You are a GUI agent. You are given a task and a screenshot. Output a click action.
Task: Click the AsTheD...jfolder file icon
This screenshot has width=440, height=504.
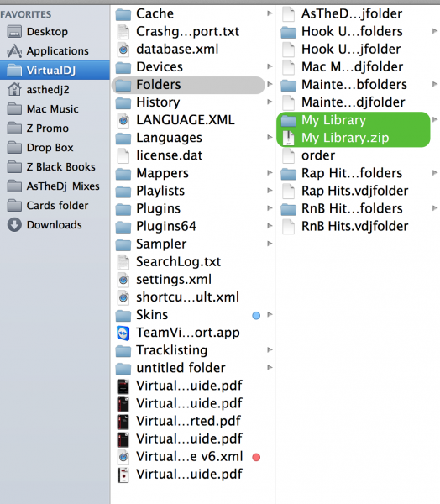[288, 13]
